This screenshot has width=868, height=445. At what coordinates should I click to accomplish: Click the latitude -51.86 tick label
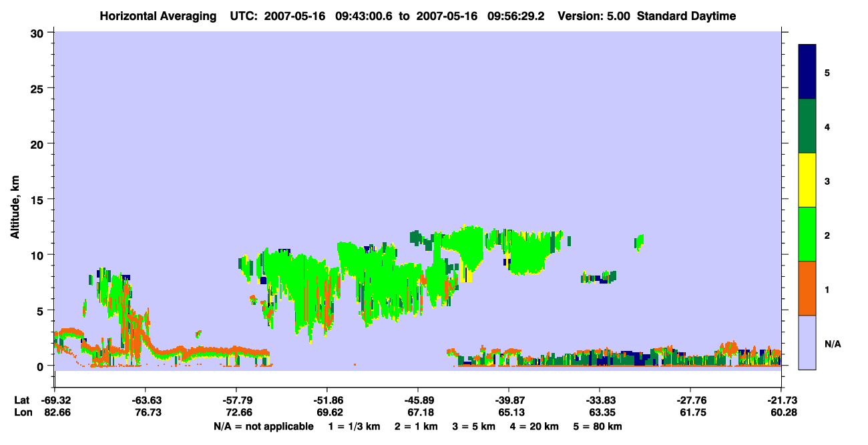click(327, 400)
